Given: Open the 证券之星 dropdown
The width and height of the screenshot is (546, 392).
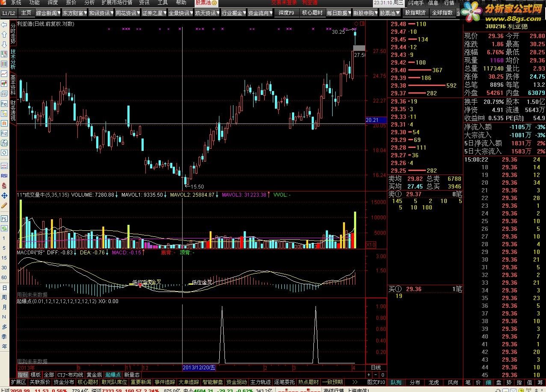Looking at the screenshot, I should [154, 13].
